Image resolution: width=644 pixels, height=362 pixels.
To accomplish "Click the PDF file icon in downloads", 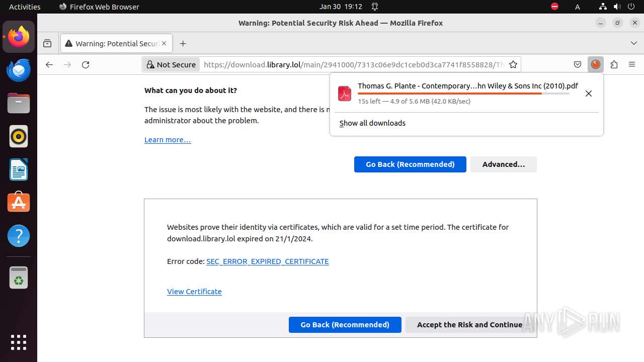I will (345, 94).
